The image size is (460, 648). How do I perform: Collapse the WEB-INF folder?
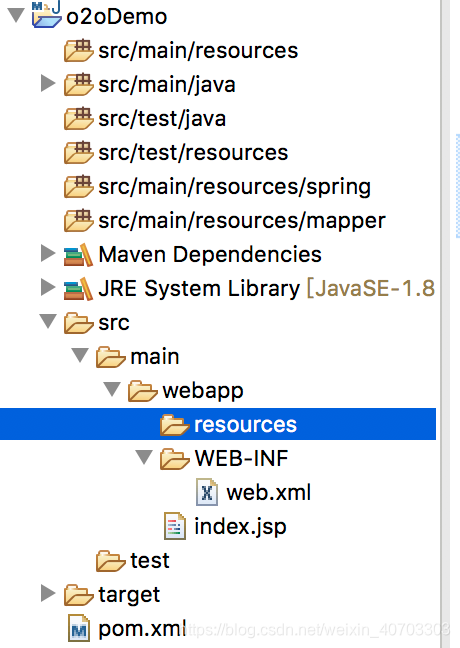tap(144, 457)
